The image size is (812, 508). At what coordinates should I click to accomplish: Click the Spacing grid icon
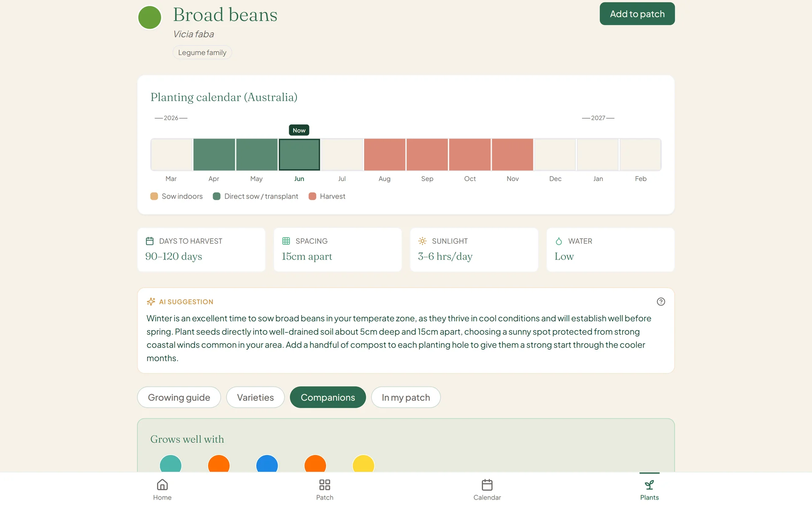(286, 241)
